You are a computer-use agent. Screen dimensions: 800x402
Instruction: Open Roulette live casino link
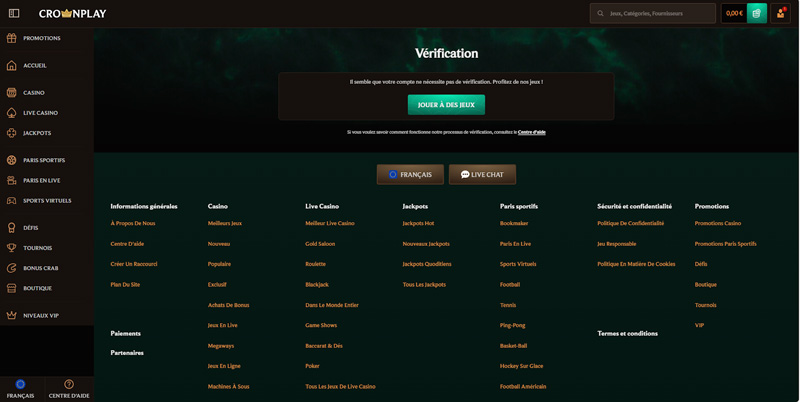tap(315, 264)
